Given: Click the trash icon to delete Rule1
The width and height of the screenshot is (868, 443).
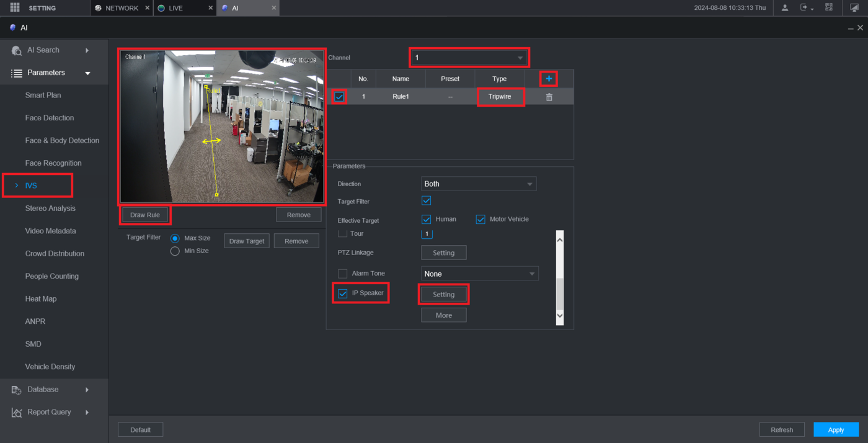Looking at the screenshot, I should point(549,97).
